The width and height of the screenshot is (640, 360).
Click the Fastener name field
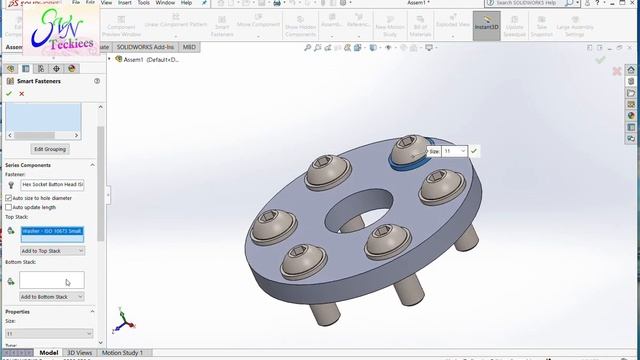pos(52,184)
